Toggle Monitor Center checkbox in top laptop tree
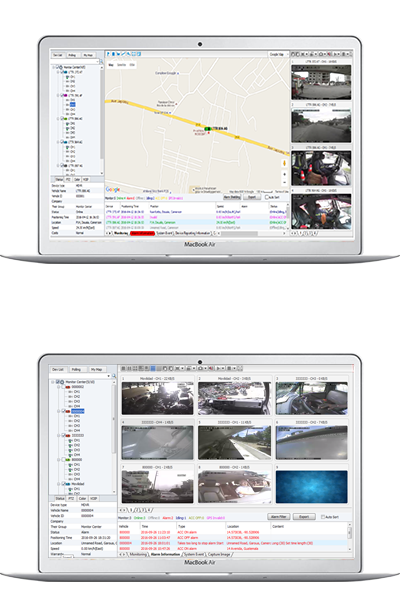 click(x=58, y=67)
